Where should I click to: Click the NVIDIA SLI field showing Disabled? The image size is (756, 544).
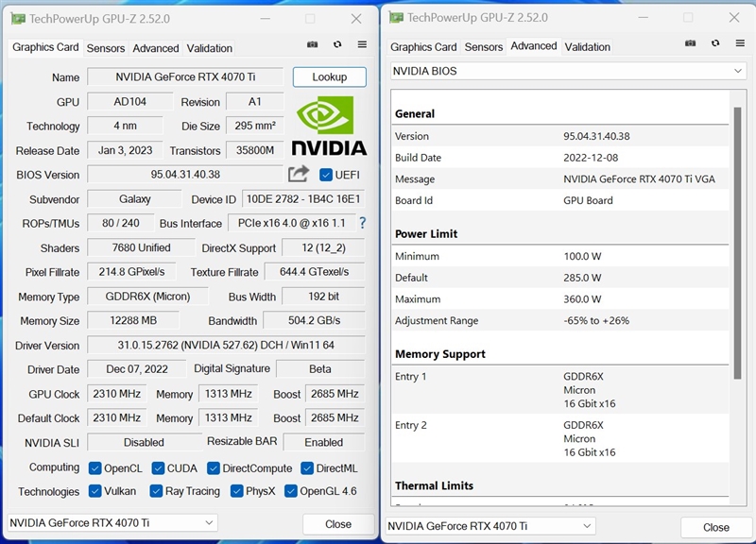click(x=145, y=442)
